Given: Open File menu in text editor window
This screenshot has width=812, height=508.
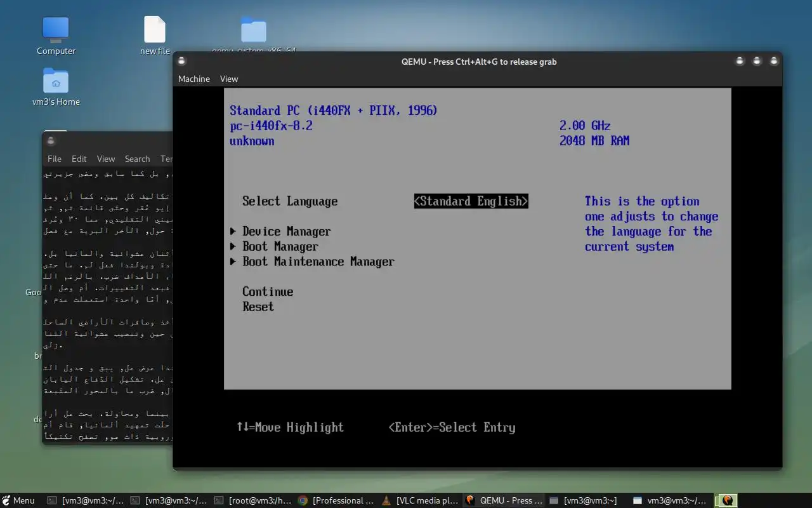Looking at the screenshot, I should (x=55, y=159).
